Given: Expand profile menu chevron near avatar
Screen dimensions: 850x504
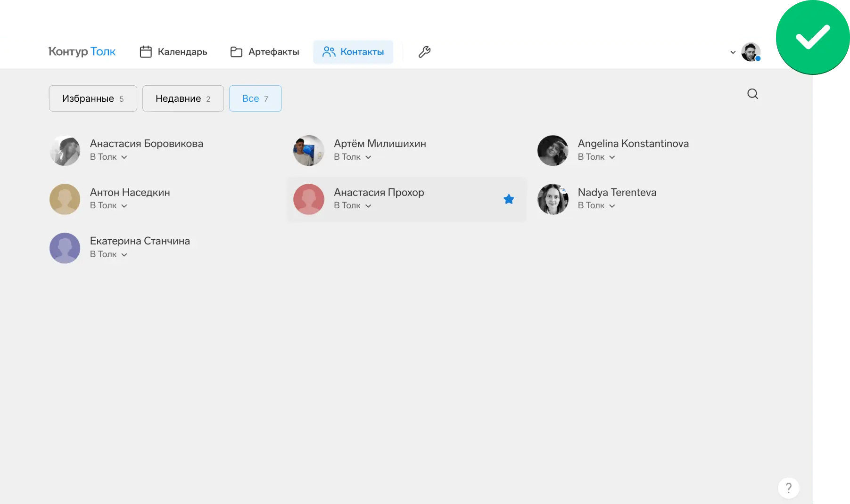Looking at the screenshot, I should click(x=733, y=52).
